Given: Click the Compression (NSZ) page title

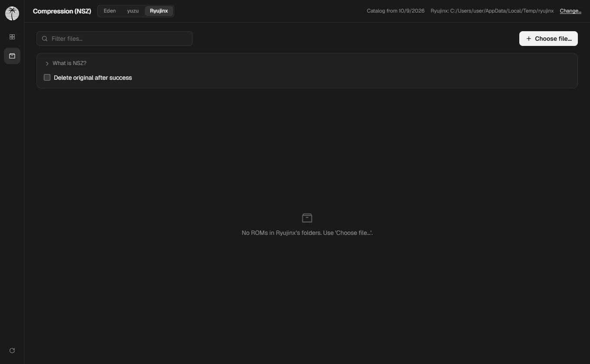Looking at the screenshot, I should coord(62,11).
